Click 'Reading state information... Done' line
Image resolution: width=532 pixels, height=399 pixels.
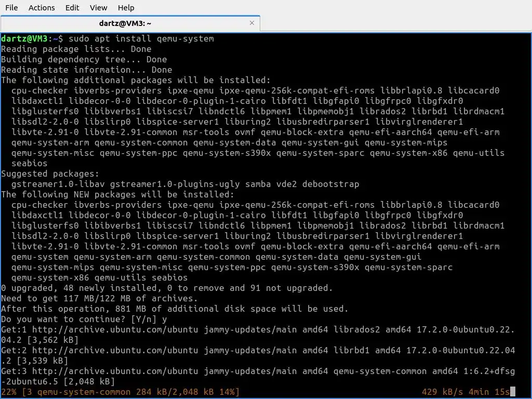[87, 70]
